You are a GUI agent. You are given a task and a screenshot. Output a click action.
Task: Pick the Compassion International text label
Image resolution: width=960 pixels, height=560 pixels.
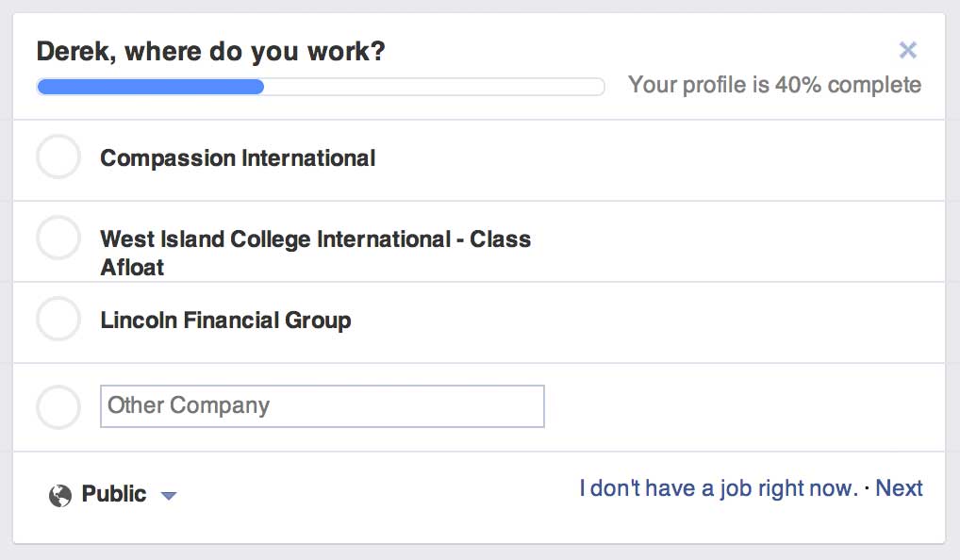click(x=238, y=157)
